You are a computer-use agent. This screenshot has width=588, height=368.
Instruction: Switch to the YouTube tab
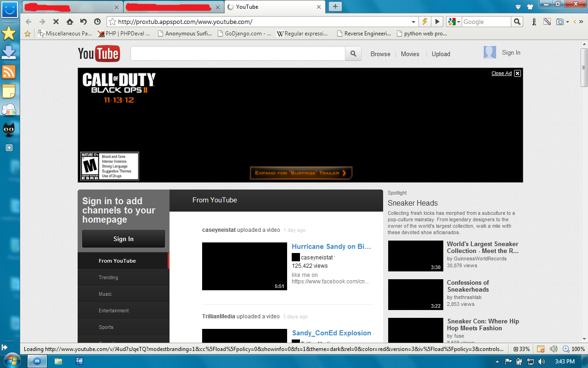coord(275,7)
